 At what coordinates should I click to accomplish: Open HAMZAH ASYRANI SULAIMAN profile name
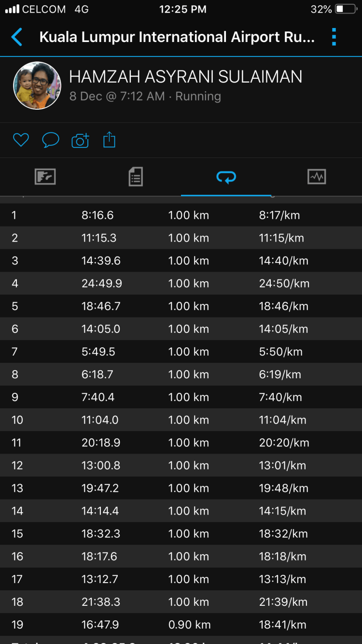pyautogui.click(x=186, y=77)
